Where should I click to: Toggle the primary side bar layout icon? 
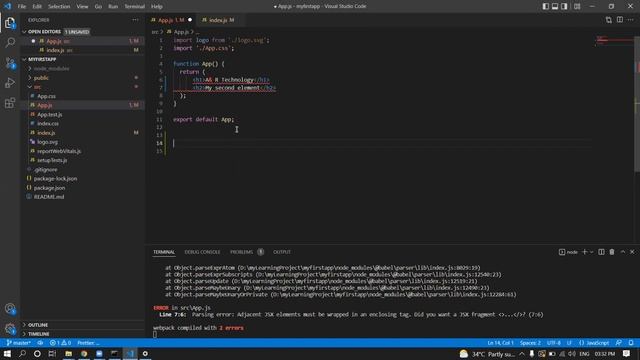pos(546,6)
